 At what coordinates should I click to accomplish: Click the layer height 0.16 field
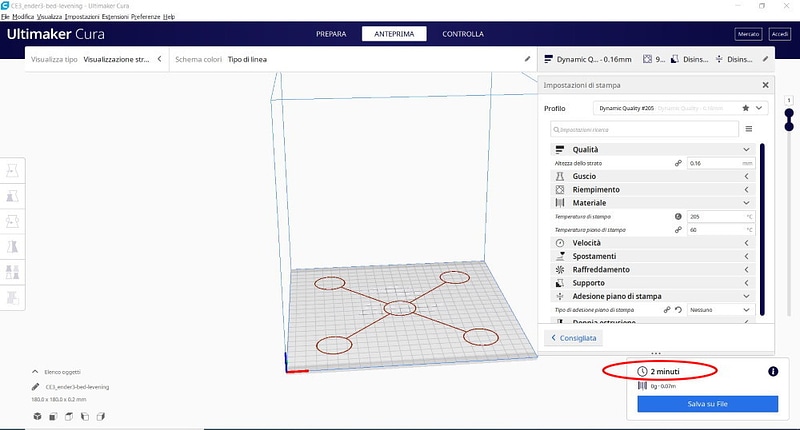coord(720,163)
